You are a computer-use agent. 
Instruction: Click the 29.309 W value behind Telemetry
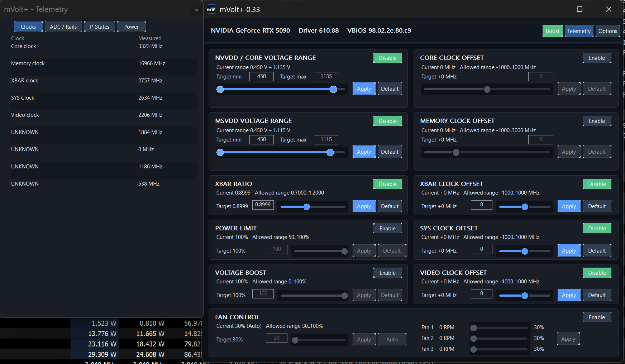pos(102,354)
